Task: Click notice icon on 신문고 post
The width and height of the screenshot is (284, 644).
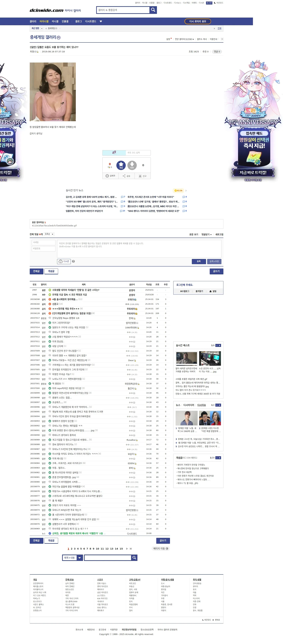Action: coord(50,304)
